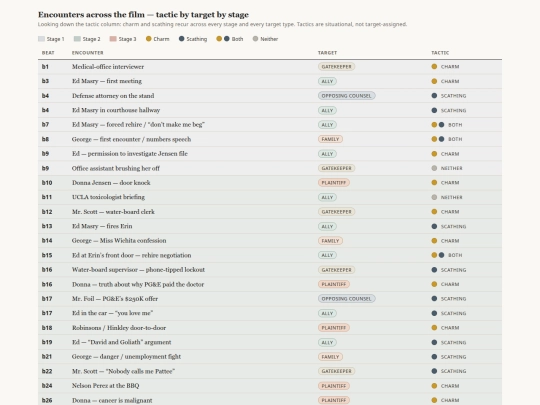Click PLAINTIFF tag for Donna Jensen door knock
The height and width of the screenshot is (405, 540).
(x=334, y=183)
